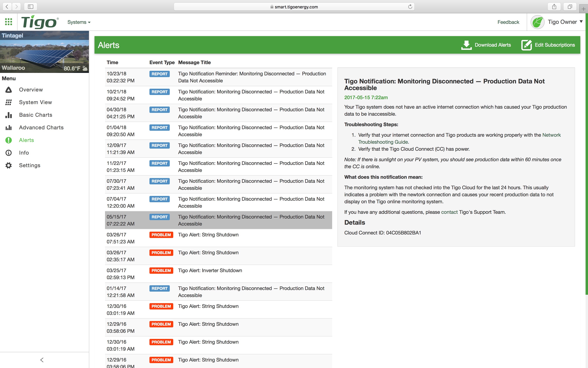Click the Edit Subscriptions pencil icon
This screenshot has width=588, height=368.
coord(527,45)
